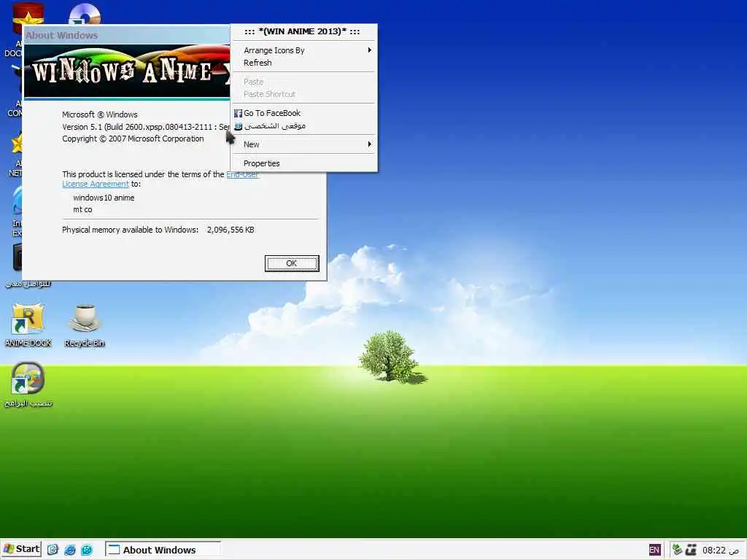The image size is (747, 560).
Task: Open the Recycle Bin desktop icon
Action: tap(85, 324)
